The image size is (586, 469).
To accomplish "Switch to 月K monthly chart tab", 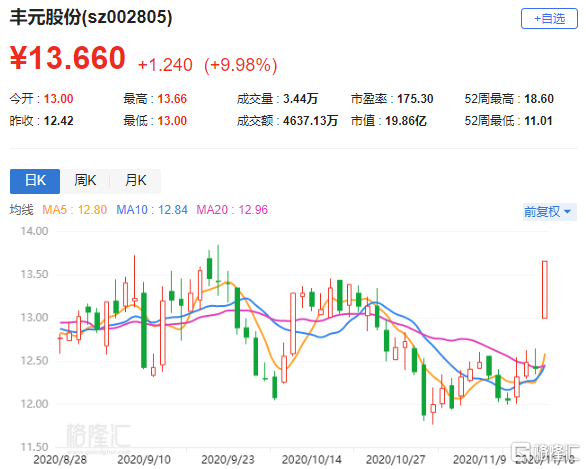I will 135,181.
